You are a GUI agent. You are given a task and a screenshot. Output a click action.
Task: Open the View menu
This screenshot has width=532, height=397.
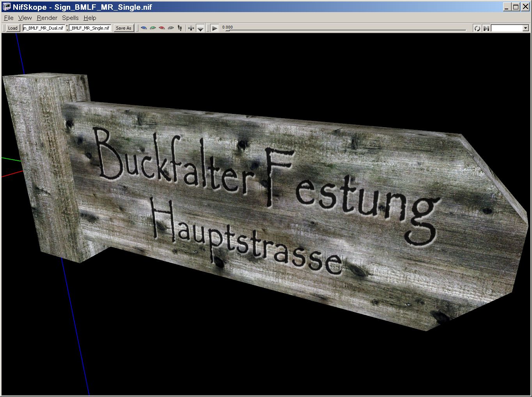[25, 18]
